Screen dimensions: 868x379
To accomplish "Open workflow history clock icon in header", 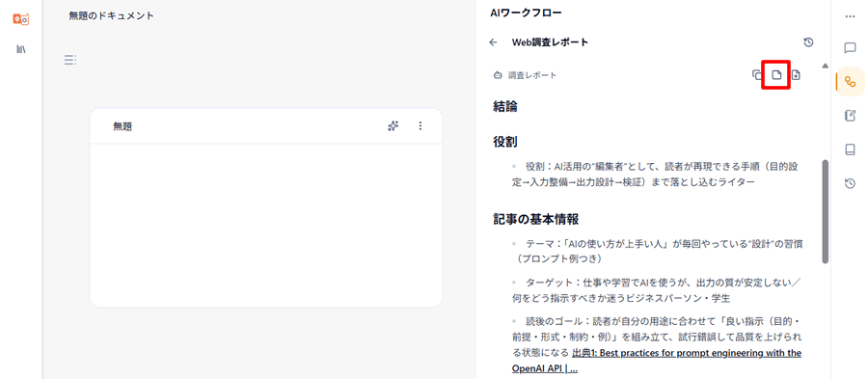I will coord(808,42).
